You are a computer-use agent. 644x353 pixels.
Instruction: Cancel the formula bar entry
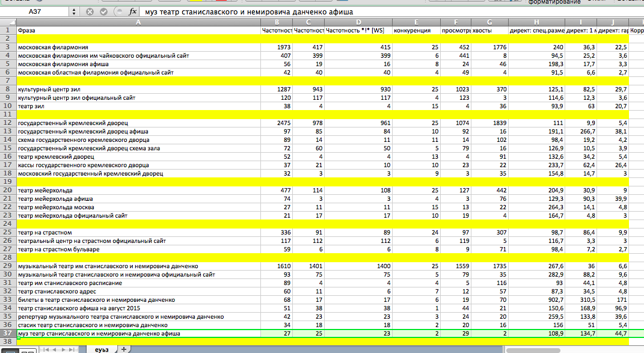[90, 11]
